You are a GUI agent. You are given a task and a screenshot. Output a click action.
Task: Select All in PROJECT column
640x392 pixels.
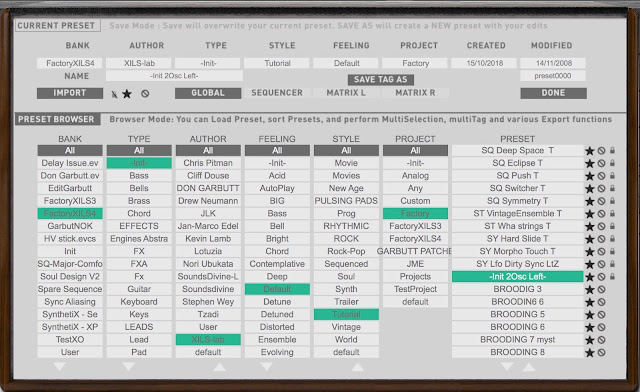(x=415, y=151)
